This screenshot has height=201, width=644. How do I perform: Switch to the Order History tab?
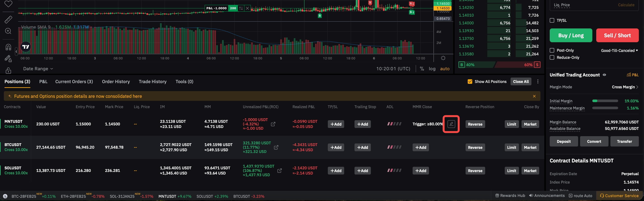pyautogui.click(x=116, y=82)
